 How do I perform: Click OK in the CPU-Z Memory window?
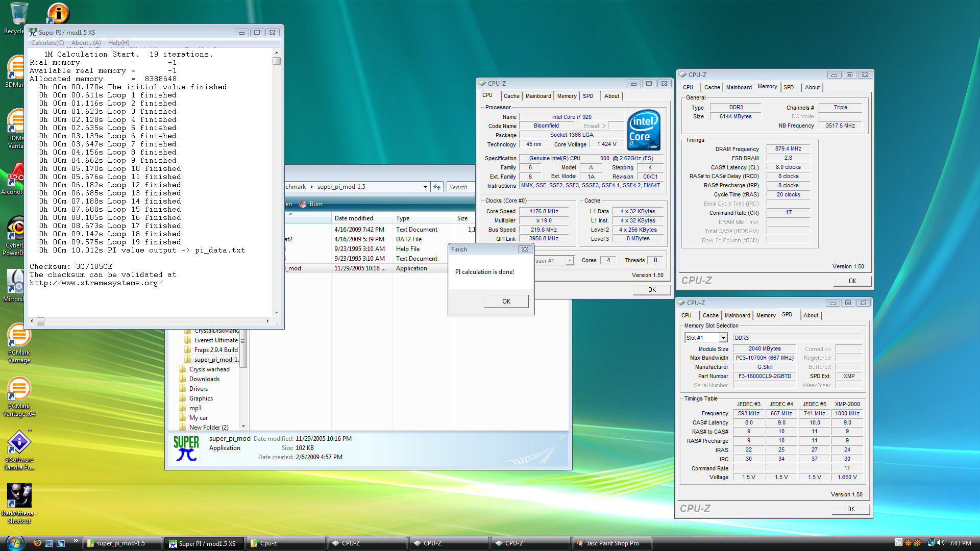pos(852,281)
